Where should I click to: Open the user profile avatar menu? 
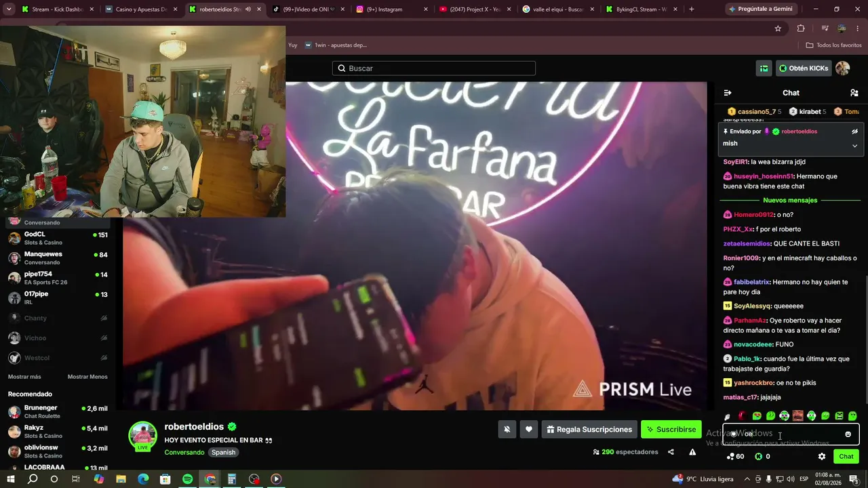[842, 68]
